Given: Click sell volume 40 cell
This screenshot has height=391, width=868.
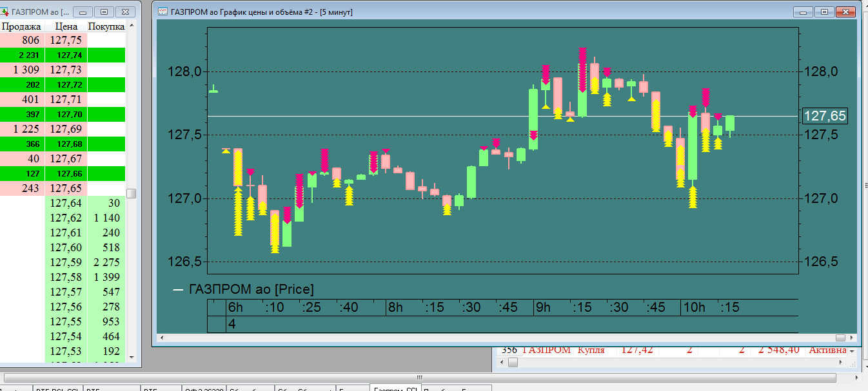Looking at the screenshot, I should pos(22,158).
